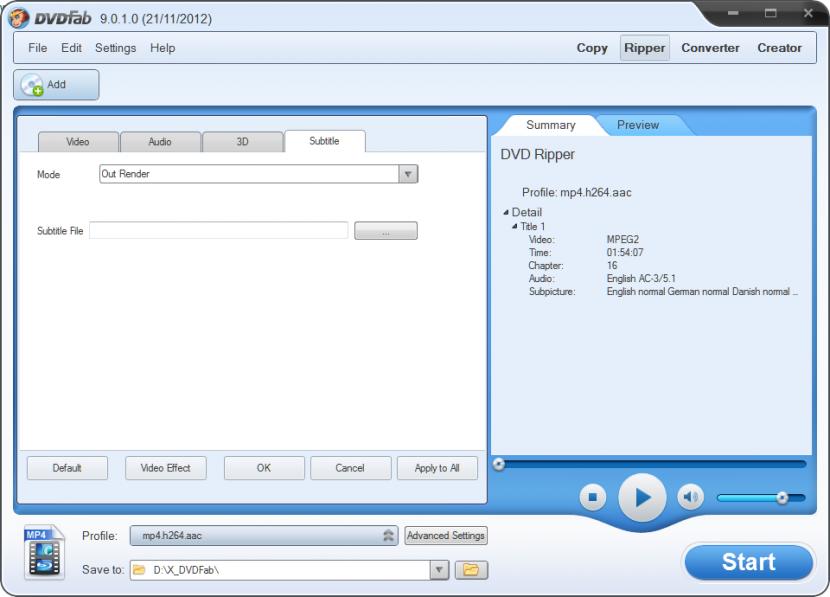
Task: Mute the preview volume speaker icon
Action: [x=690, y=497]
